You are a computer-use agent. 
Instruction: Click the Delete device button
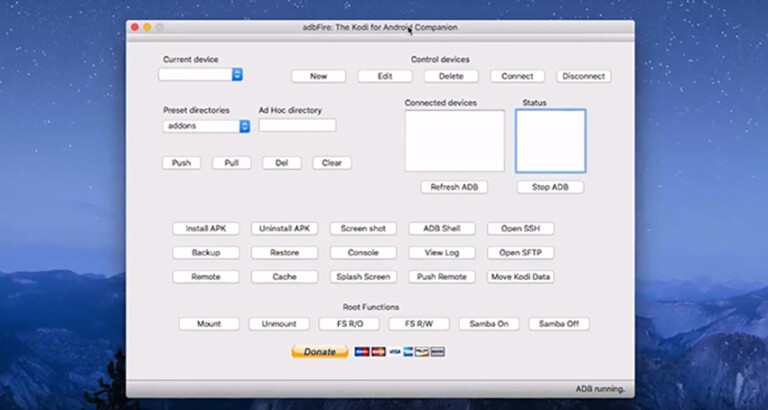451,76
